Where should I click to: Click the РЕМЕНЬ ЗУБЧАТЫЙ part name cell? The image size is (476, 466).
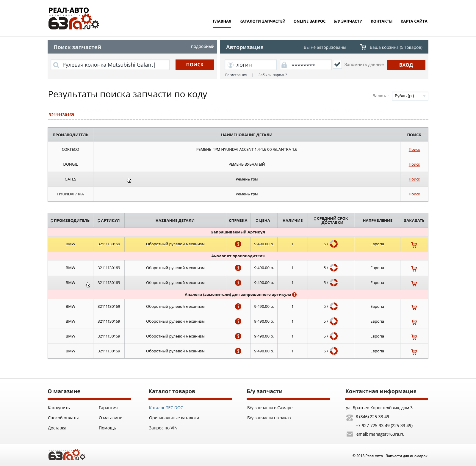247,164
